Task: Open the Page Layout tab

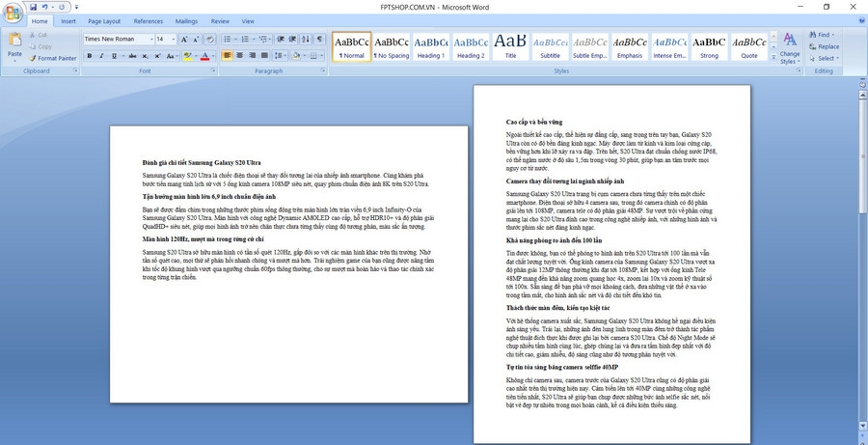Action: (x=104, y=21)
